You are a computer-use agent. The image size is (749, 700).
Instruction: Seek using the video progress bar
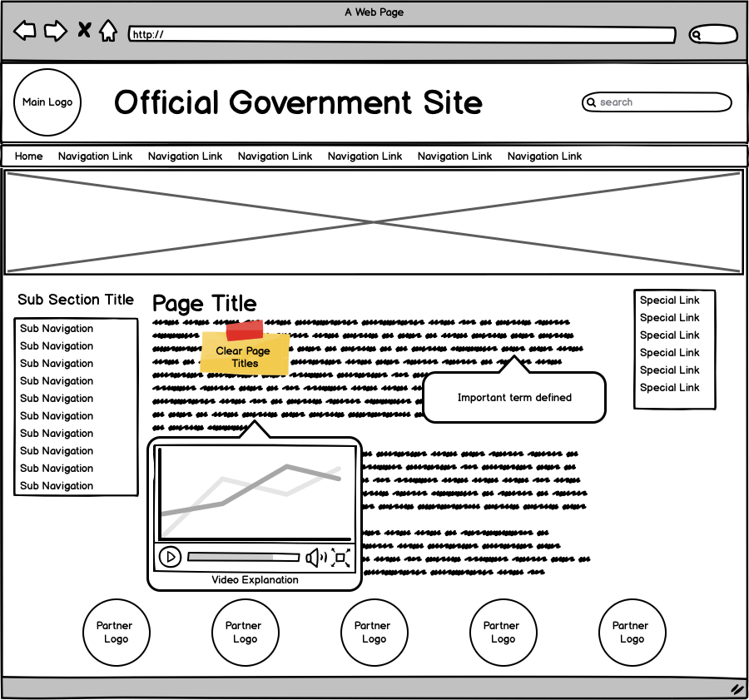click(x=243, y=557)
